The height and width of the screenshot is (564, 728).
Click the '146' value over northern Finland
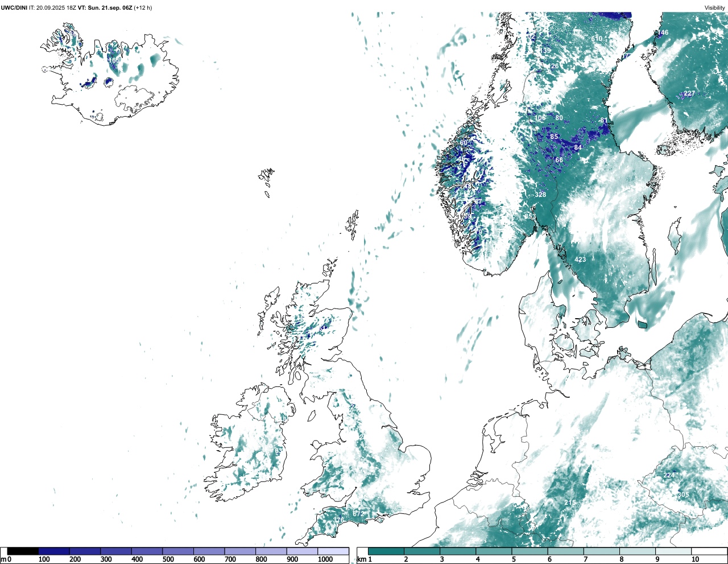(663, 32)
